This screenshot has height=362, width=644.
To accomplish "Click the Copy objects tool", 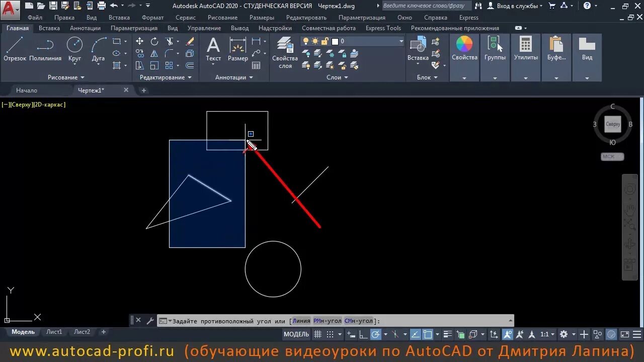I will point(139,53).
